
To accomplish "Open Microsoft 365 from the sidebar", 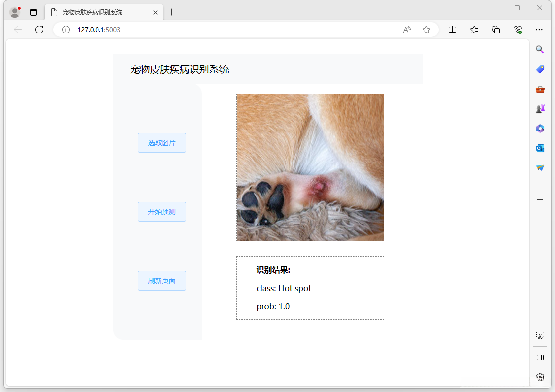I will click(540, 129).
